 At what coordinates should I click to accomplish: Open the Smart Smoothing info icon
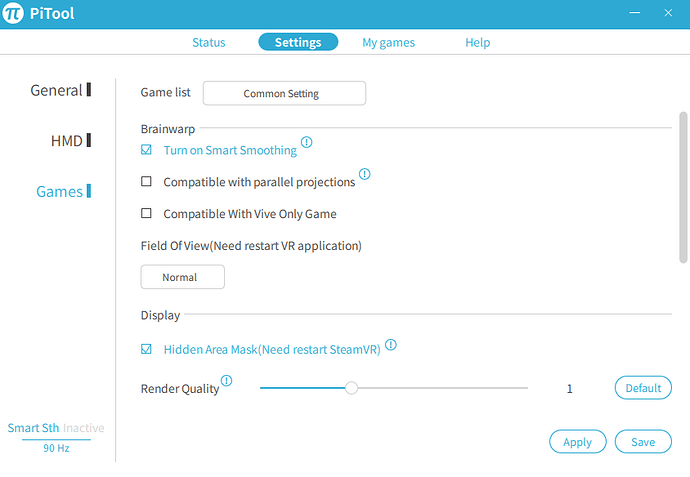point(306,142)
